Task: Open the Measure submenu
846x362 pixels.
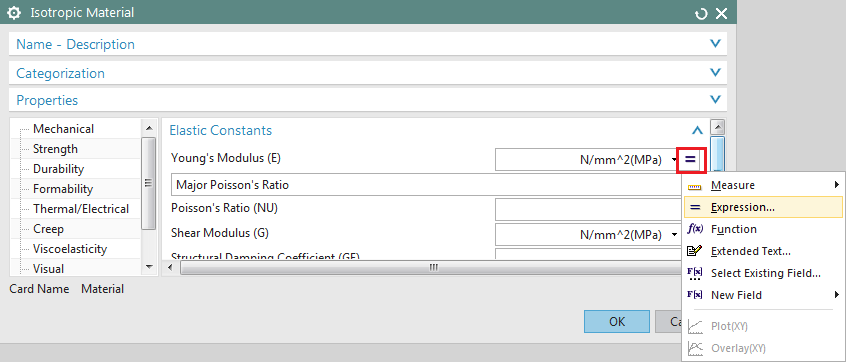Action: (763, 185)
